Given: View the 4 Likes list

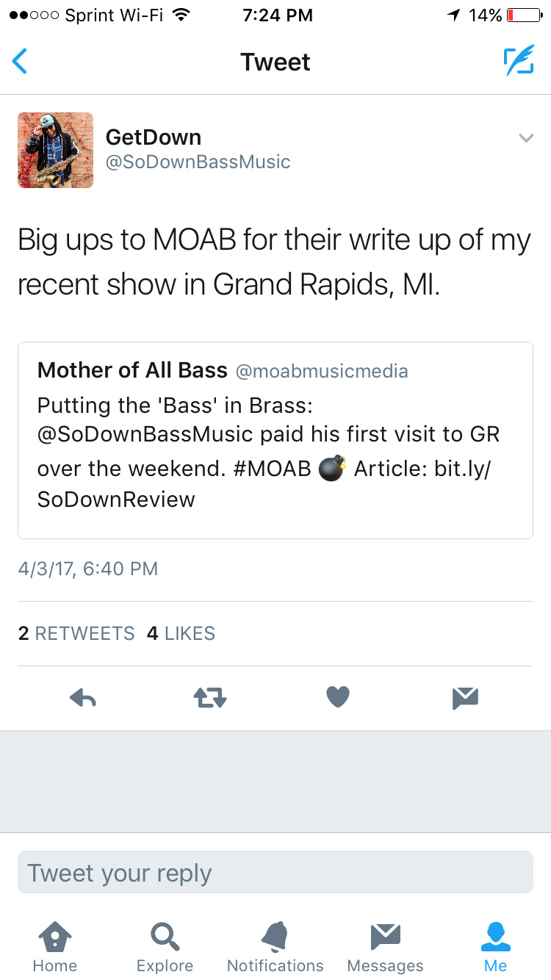Looking at the screenshot, I should 181,633.
